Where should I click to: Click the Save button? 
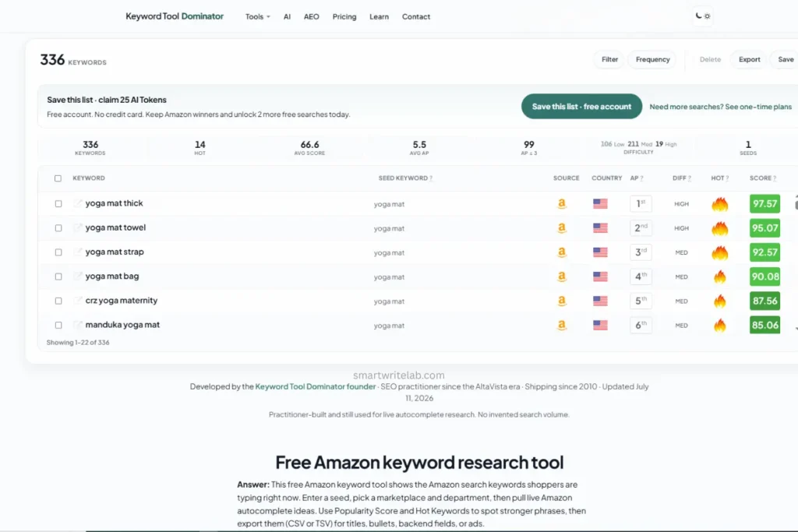point(786,59)
